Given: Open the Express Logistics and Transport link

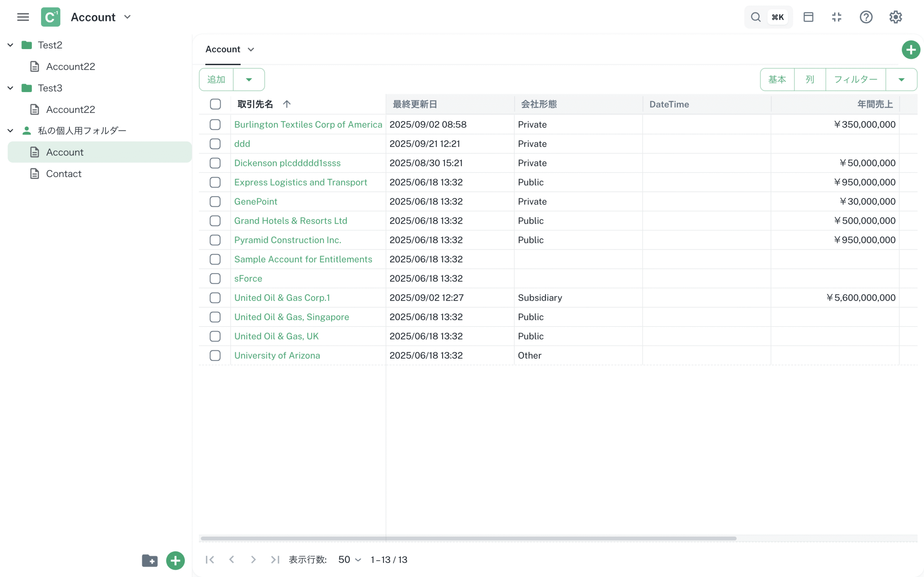Looking at the screenshot, I should pyautogui.click(x=300, y=183).
